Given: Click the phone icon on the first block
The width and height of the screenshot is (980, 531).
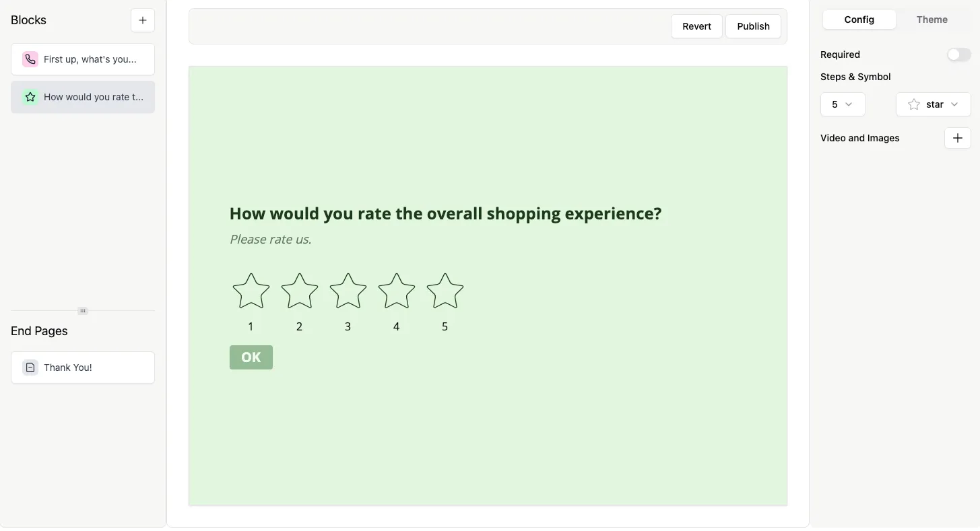Looking at the screenshot, I should tap(30, 59).
